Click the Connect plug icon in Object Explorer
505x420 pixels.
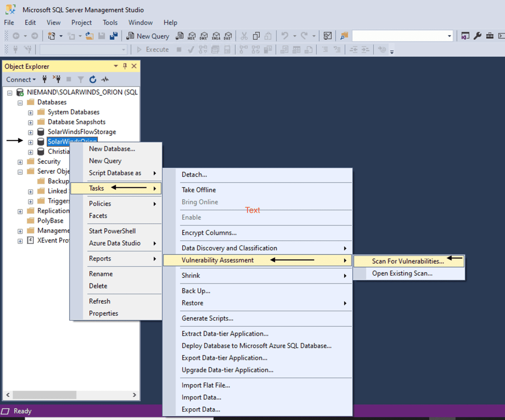point(45,80)
